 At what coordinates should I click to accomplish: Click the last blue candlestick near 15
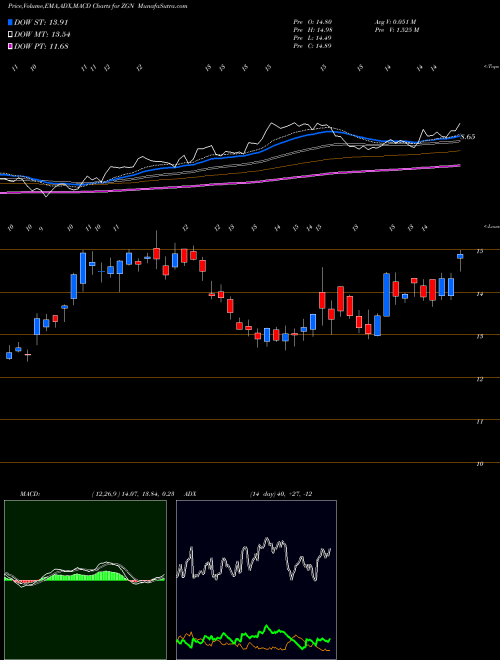460,256
